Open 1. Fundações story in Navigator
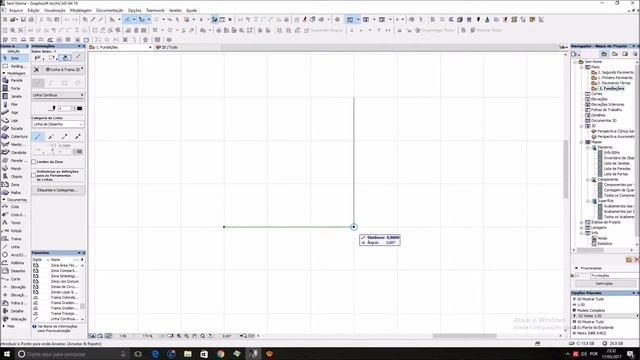 pyautogui.click(x=611, y=88)
